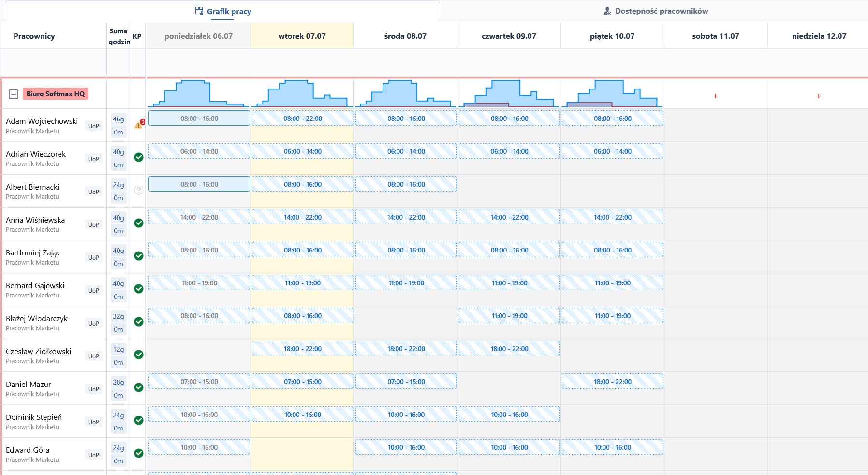Switch to Dostępność pracowników tab

coord(656,11)
